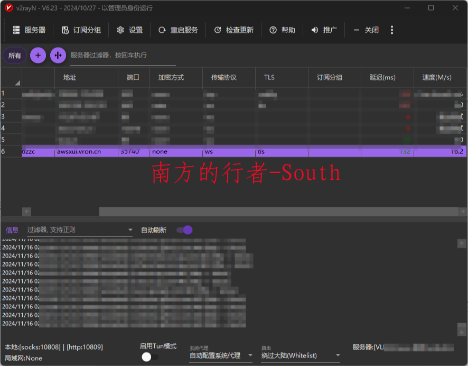Focus the server filter input field
Viewport: 468px width, 366px height.
coord(123,55)
